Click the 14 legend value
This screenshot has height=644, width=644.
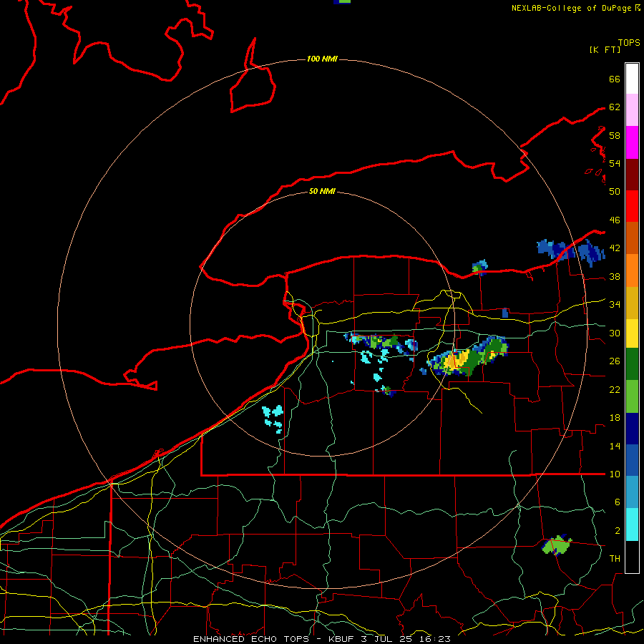click(x=615, y=446)
